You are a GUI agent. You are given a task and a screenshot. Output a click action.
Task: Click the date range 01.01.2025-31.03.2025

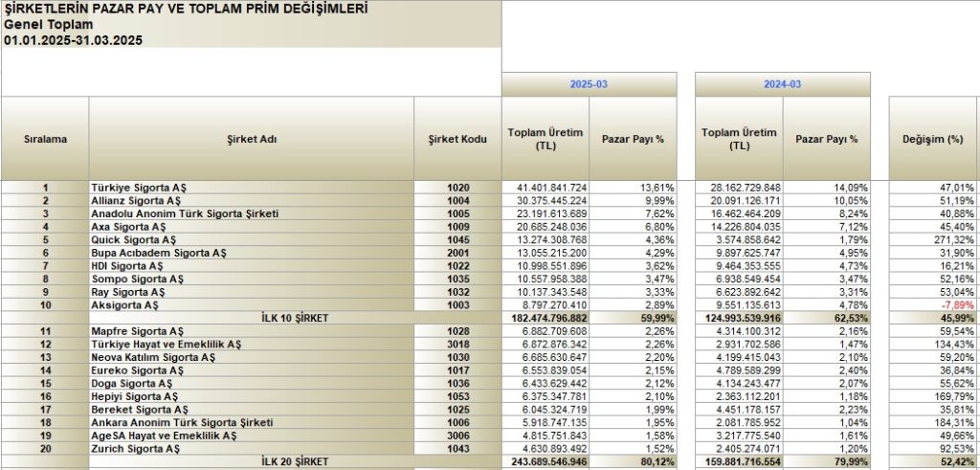(73, 40)
